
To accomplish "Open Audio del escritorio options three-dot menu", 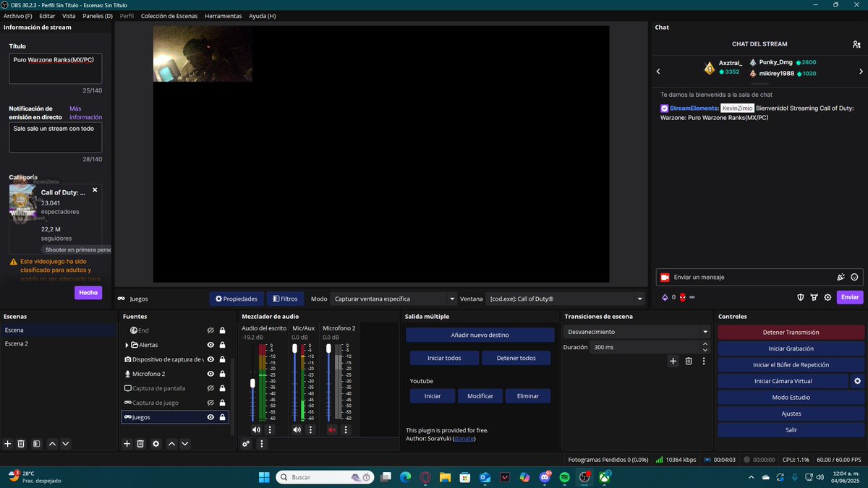I will [270, 429].
